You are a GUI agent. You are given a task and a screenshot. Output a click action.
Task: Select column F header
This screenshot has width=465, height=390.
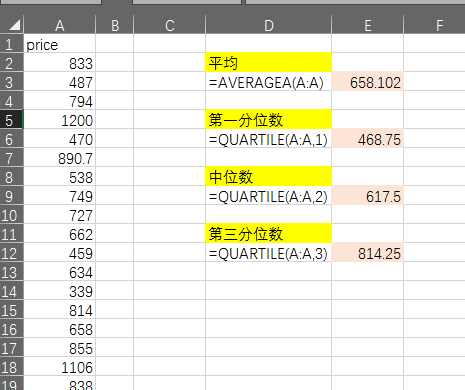point(435,24)
